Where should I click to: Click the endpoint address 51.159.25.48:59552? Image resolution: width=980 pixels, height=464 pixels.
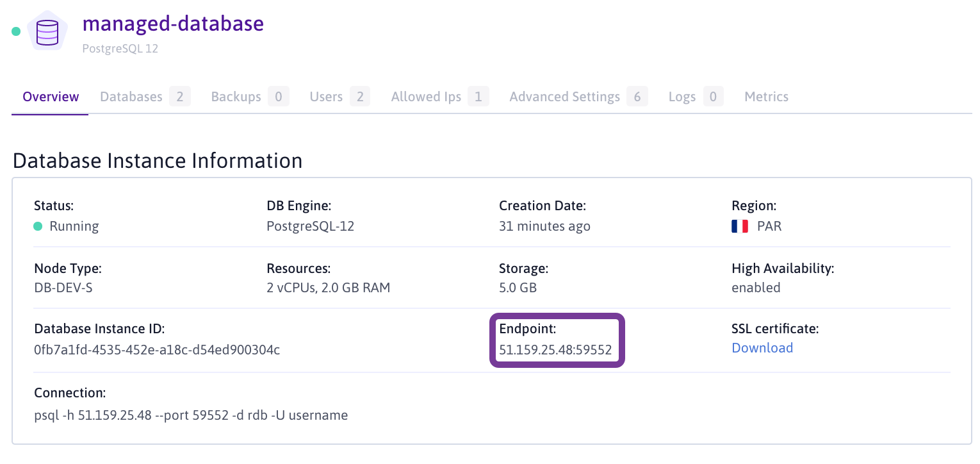coord(555,350)
